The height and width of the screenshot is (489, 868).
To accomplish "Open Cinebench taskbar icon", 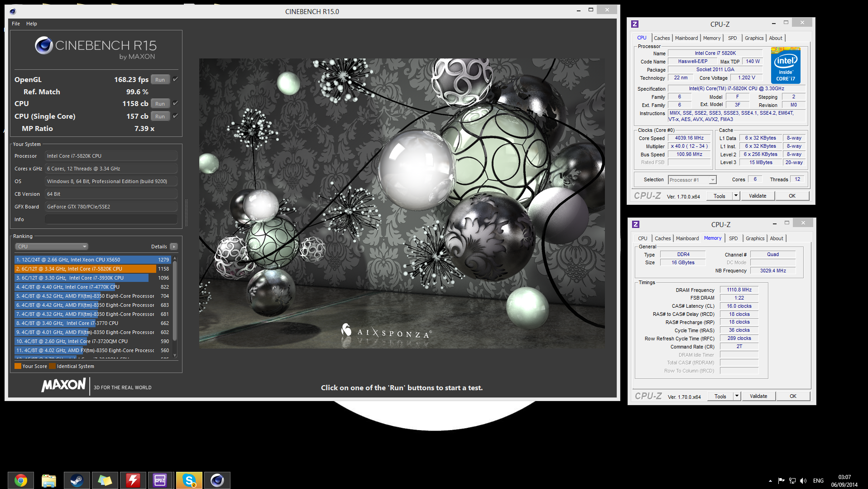I will (217, 480).
